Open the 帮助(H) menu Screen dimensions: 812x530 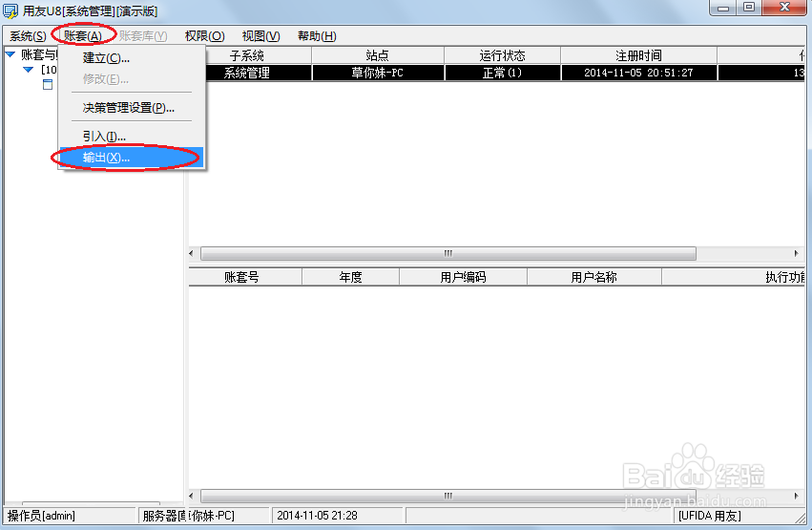click(x=317, y=36)
